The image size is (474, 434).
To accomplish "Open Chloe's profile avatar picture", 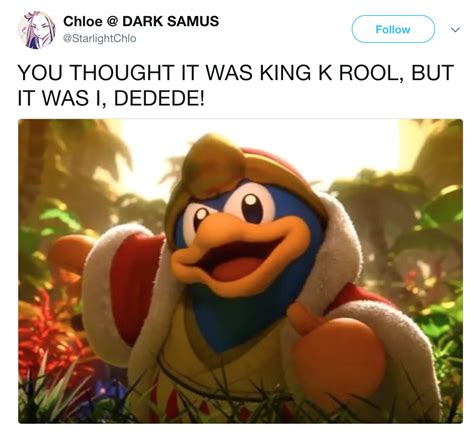I will coord(36,30).
